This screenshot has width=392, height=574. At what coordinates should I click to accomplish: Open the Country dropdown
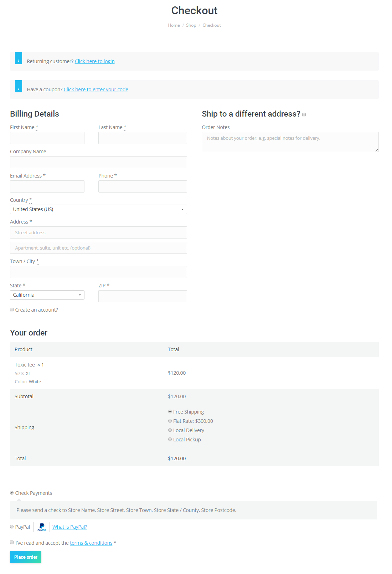click(x=98, y=209)
